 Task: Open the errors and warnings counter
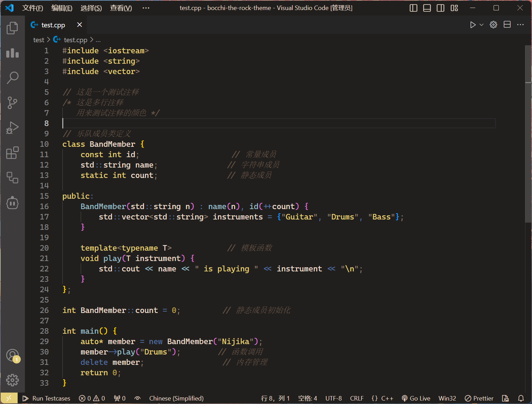(92, 398)
